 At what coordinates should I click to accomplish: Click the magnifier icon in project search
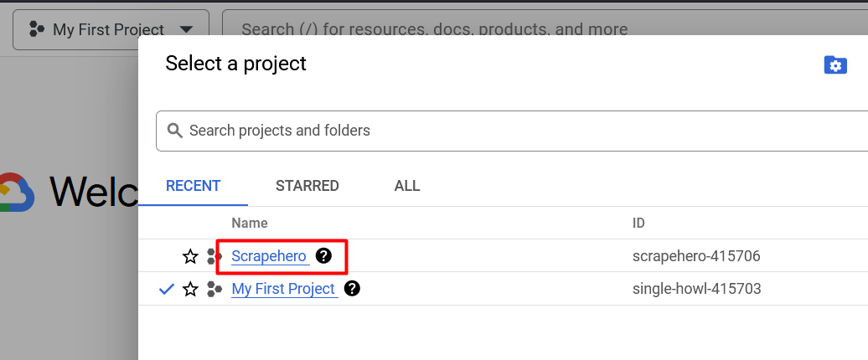[x=175, y=131]
